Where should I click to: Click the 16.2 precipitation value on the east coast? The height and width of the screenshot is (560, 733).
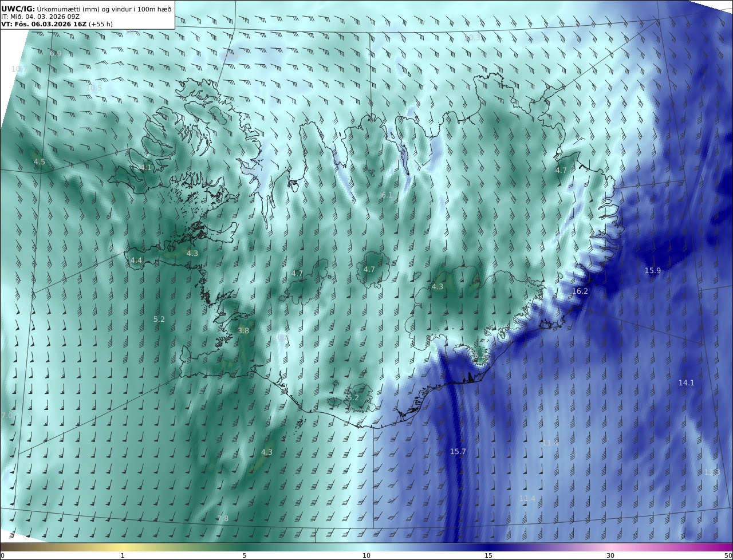click(580, 291)
